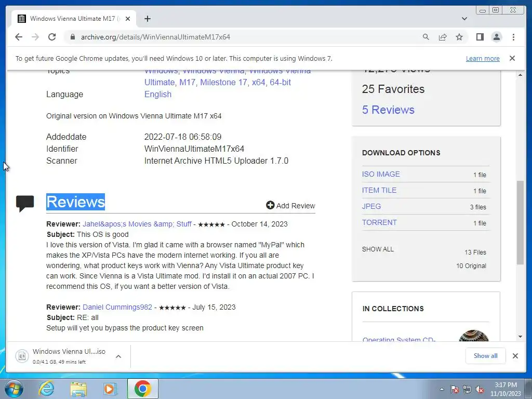Viewport: 532px width, 399px height.
Task: Select the Windows Vienna Ultimate M17 tab
Action: point(74,19)
